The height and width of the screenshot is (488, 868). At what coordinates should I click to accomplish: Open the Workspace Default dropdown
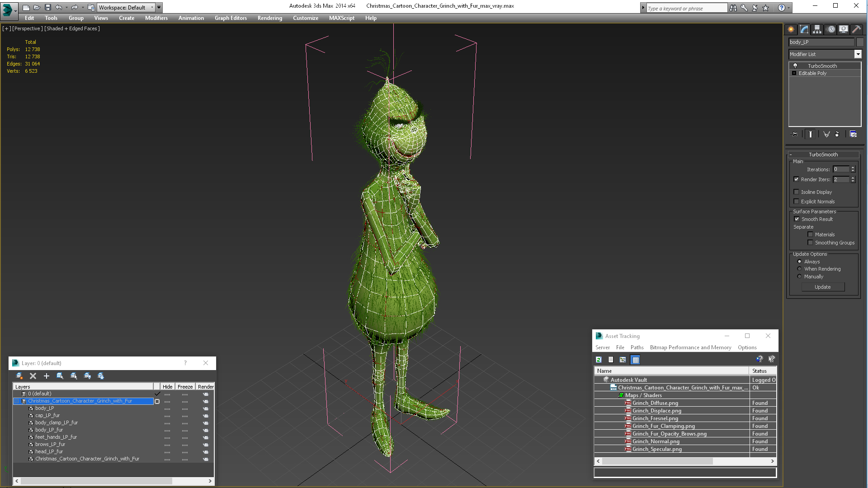127,7
